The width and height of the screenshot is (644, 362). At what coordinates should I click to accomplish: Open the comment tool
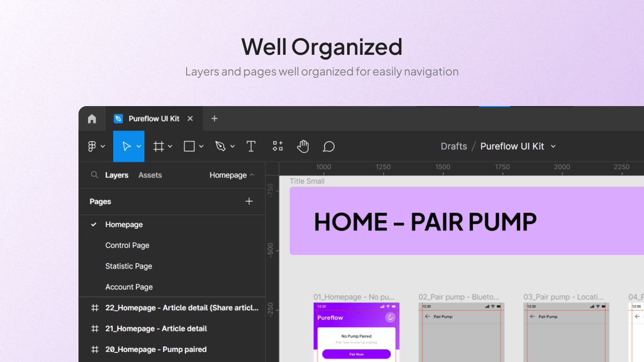click(328, 146)
